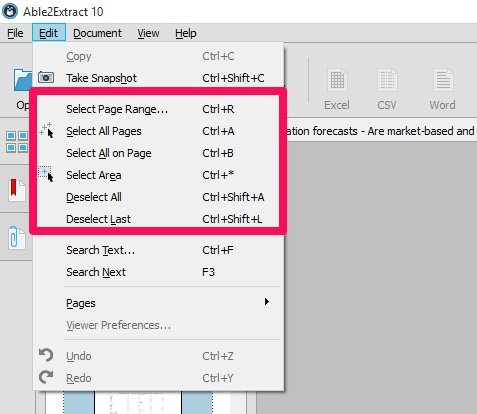477x414 pixels.
Task: Open the thumbnails panel grid icon
Action: (17, 141)
